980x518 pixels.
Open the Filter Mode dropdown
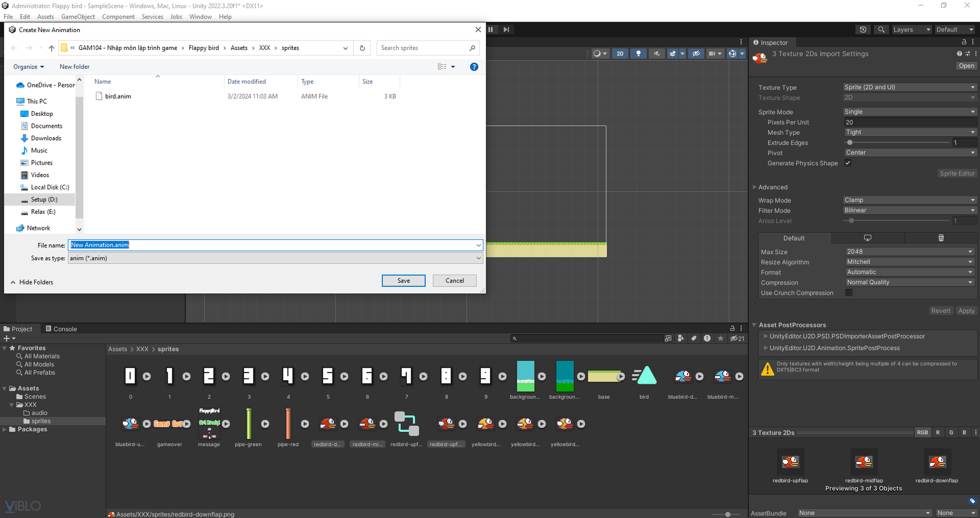pos(909,210)
